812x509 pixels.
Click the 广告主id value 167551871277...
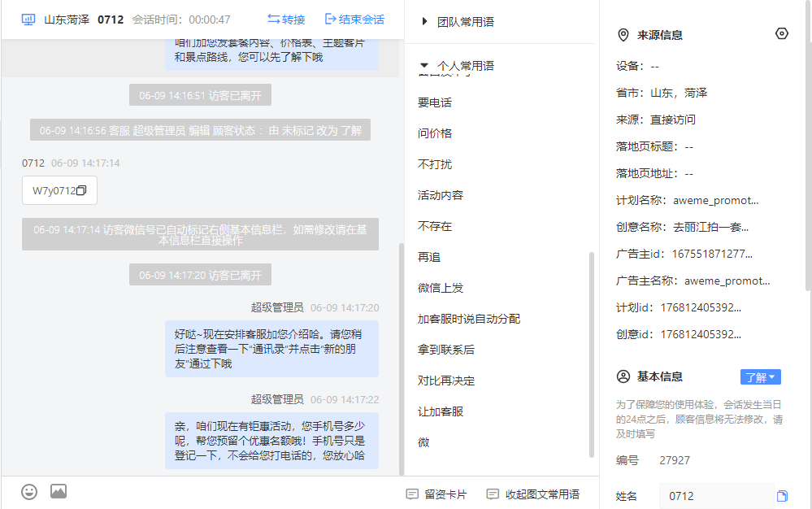[x=712, y=254]
